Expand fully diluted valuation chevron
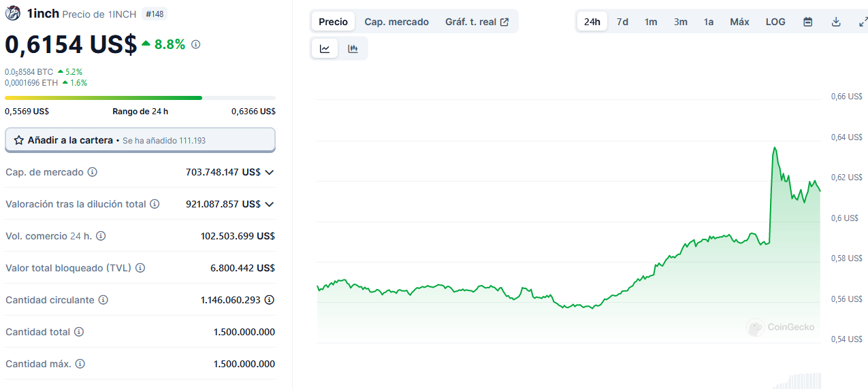The width and height of the screenshot is (868, 389). (x=270, y=204)
